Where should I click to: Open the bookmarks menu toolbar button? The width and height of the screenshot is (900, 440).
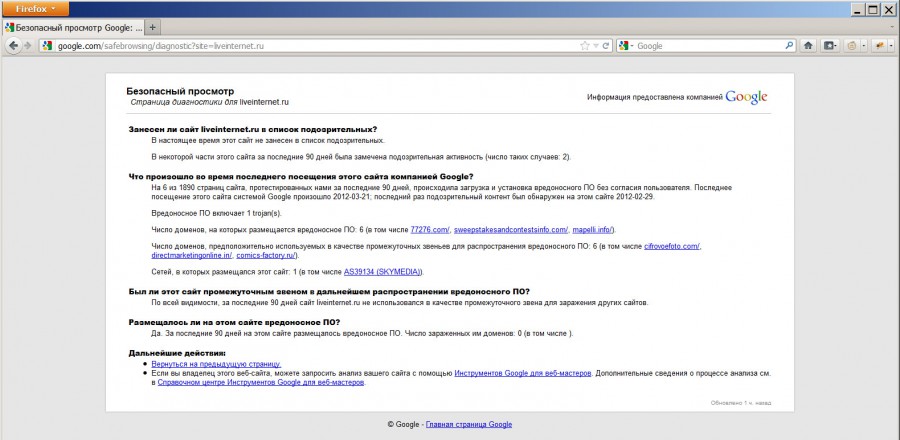pos(831,46)
